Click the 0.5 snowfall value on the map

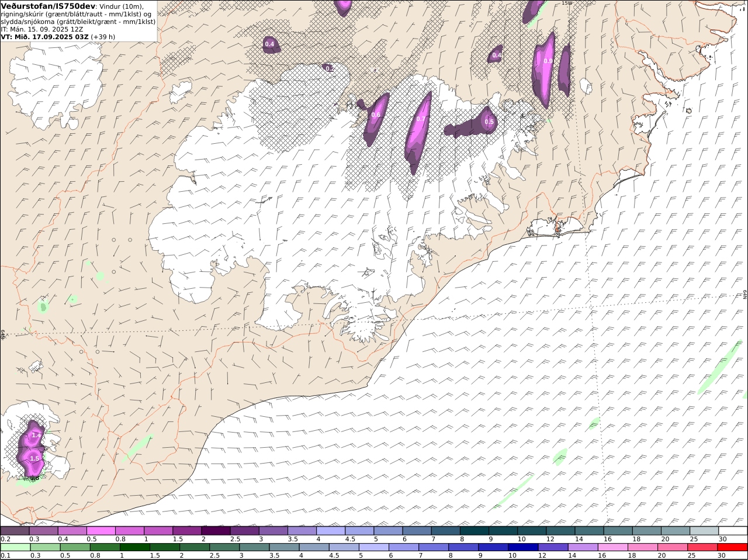coord(489,122)
